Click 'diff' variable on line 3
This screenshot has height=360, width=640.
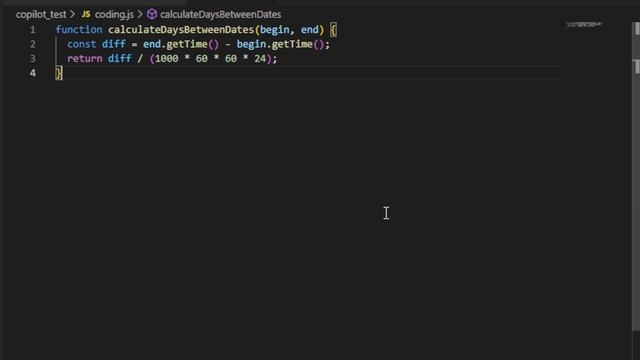(x=120, y=59)
